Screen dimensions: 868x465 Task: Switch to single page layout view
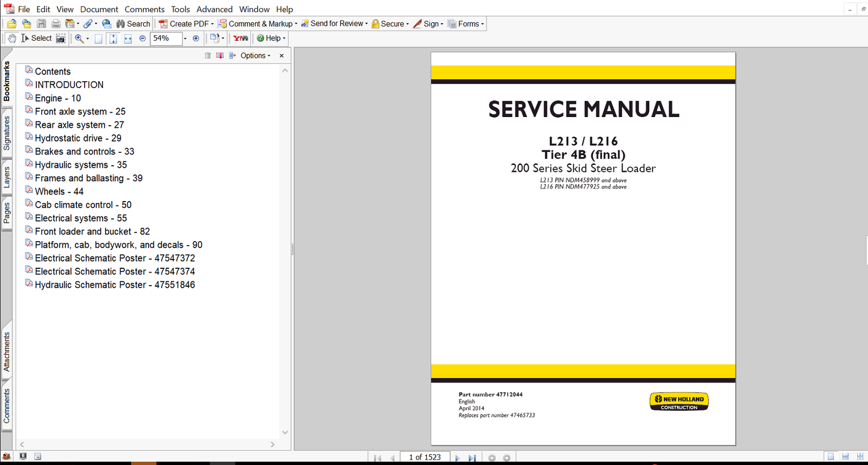831,457
